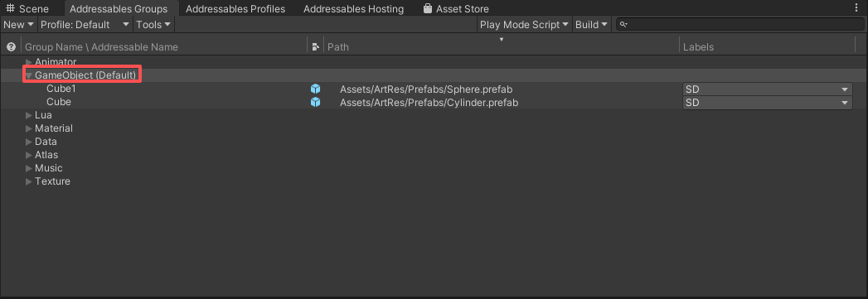Collapse the GameObject (Default) group
The image size is (868, 299).
(29, 75)
